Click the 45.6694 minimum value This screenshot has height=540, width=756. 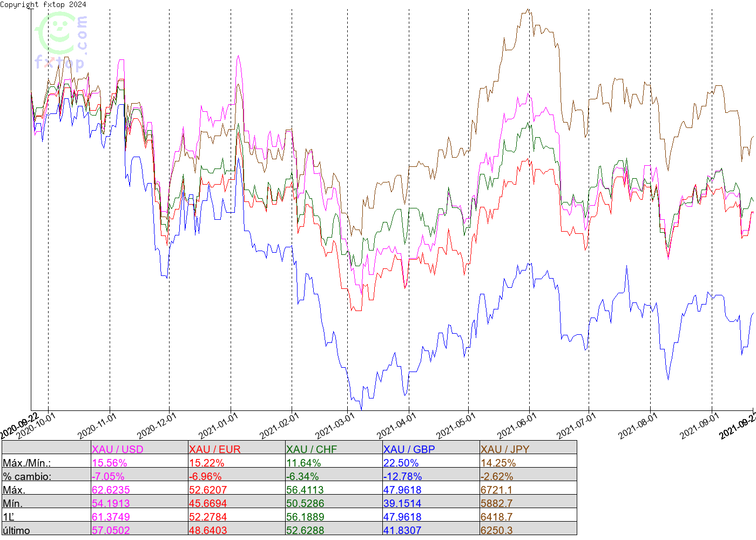(208, 504)
